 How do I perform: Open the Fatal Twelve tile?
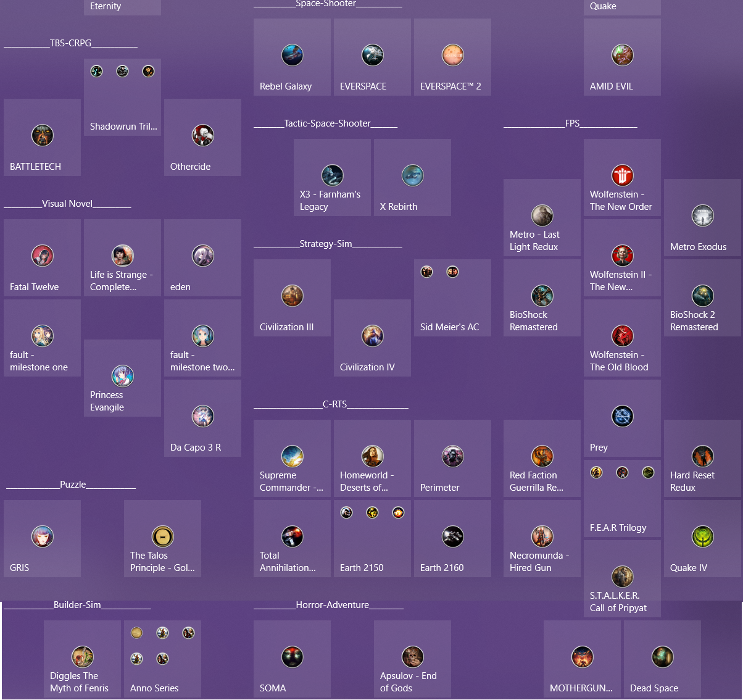[x=42, y=257]
